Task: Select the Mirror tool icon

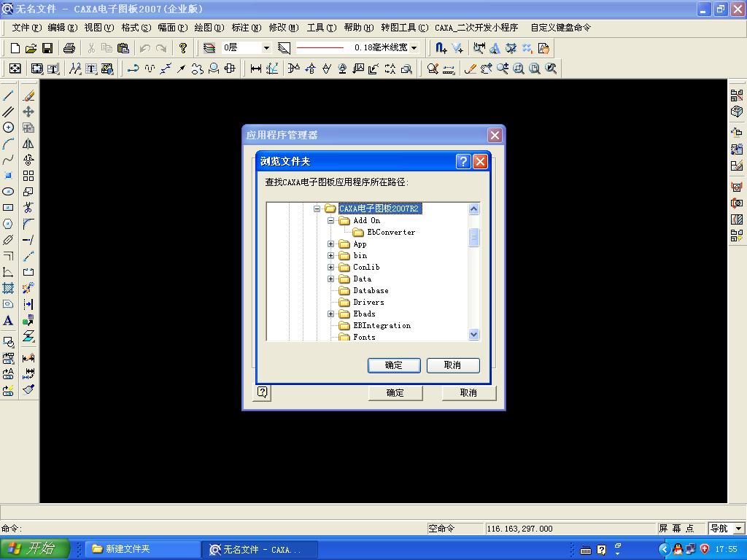Action: click(28, 144)
